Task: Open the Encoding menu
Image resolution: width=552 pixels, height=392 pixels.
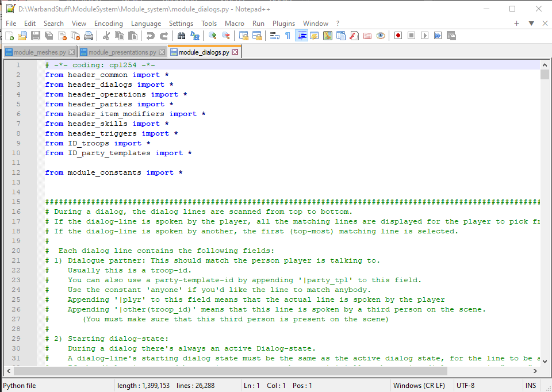Action: tap(109, 23)
